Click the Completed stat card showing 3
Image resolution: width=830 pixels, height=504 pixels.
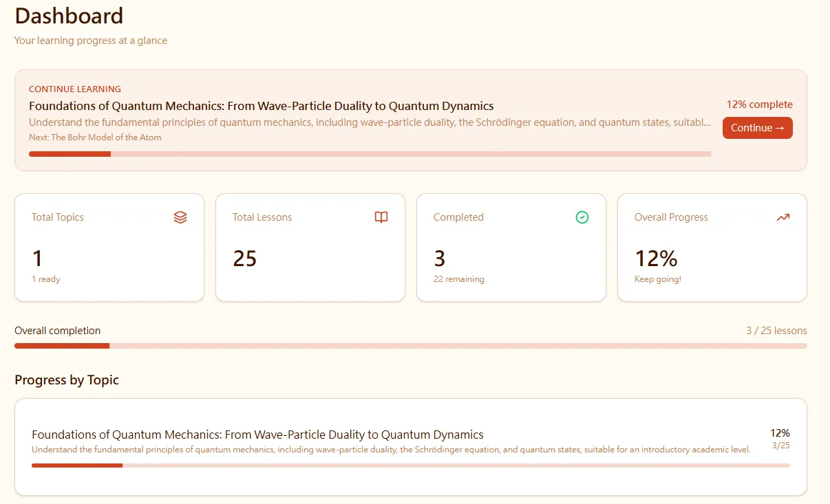click(511, 248)
